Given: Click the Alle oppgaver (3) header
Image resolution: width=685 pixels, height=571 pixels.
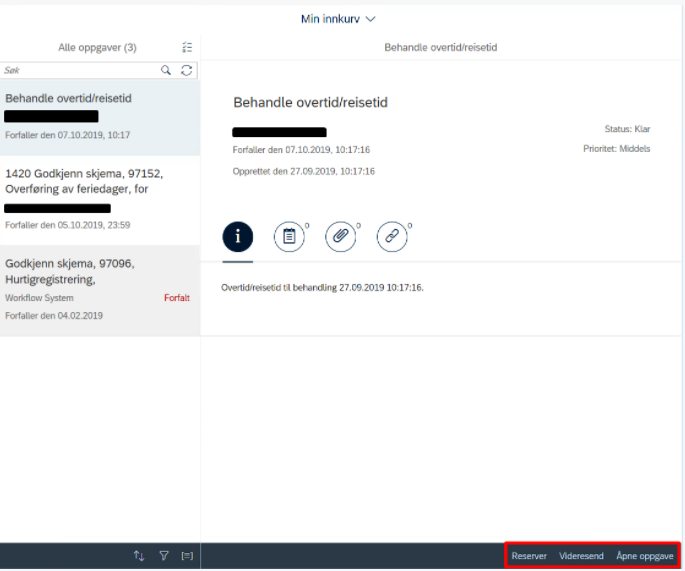Looking at the screenshot, I should (x=97, y=48).
